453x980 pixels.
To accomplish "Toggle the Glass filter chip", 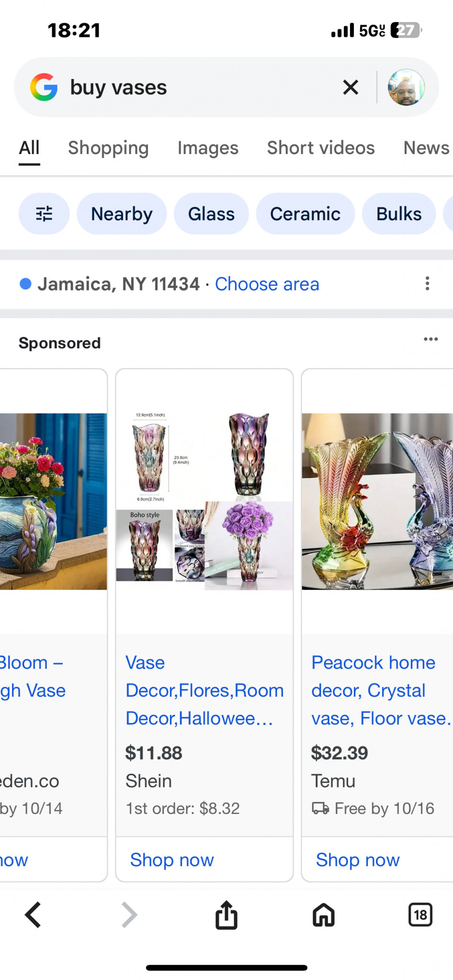I will coord(211,214).
